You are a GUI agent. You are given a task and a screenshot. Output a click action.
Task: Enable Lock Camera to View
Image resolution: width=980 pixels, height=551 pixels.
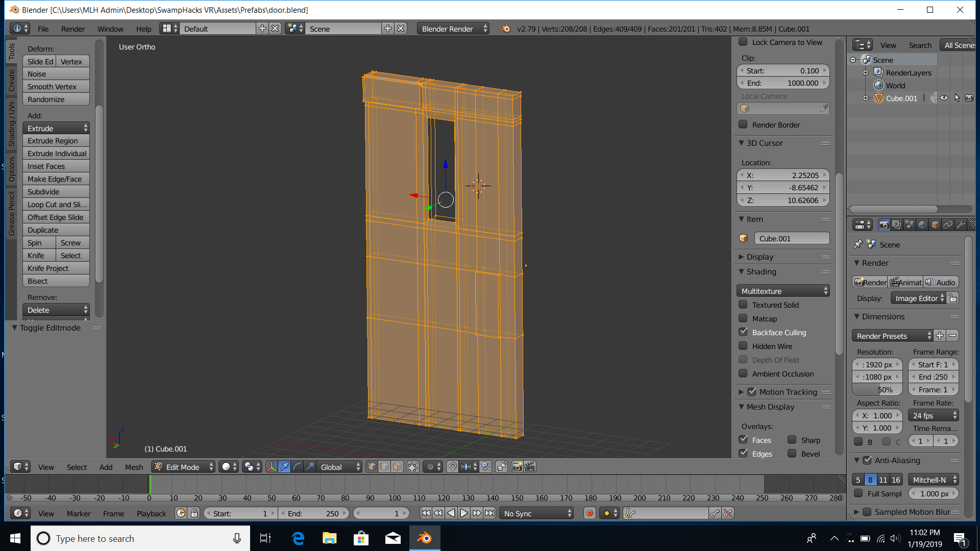click(x=743, y=42)
